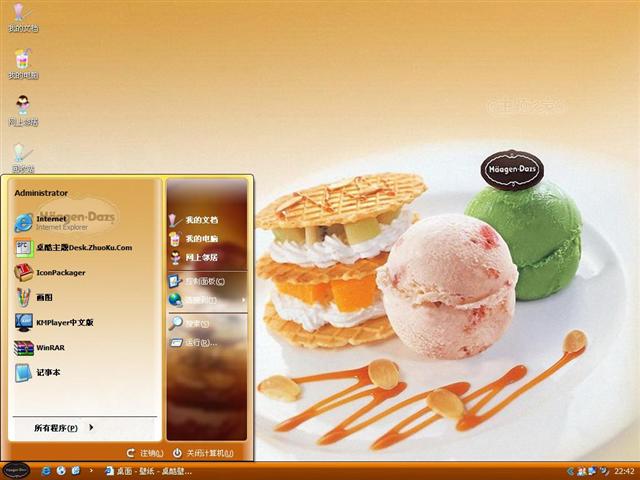Click the colorful messenger tray icon
Viewport: 640px width, 480px height.
coord(582,471)
